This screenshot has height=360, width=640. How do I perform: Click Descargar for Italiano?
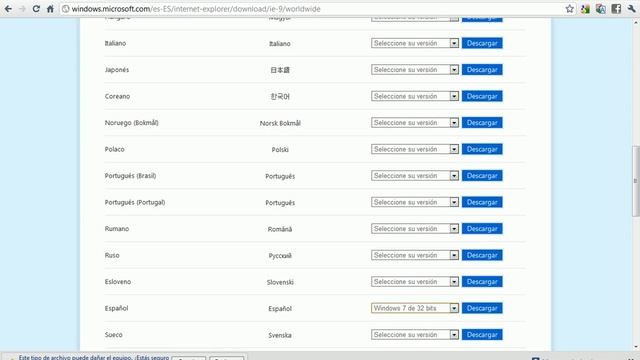(482, 43)
